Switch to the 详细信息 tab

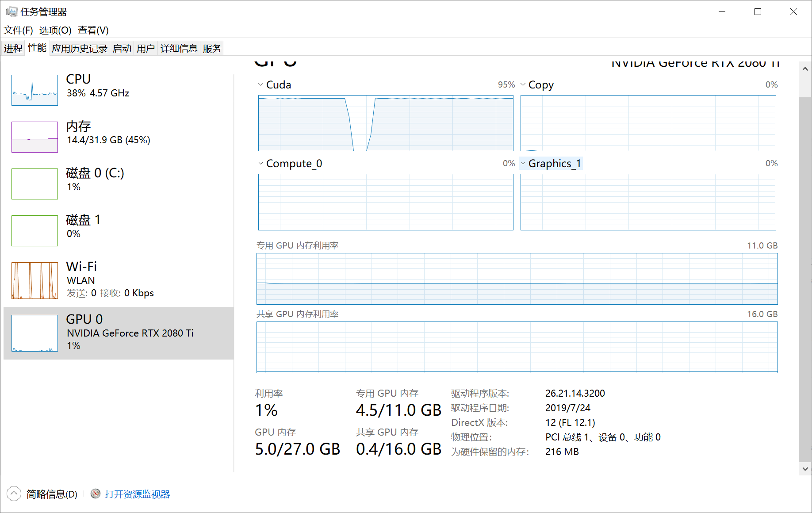[179, 49]
